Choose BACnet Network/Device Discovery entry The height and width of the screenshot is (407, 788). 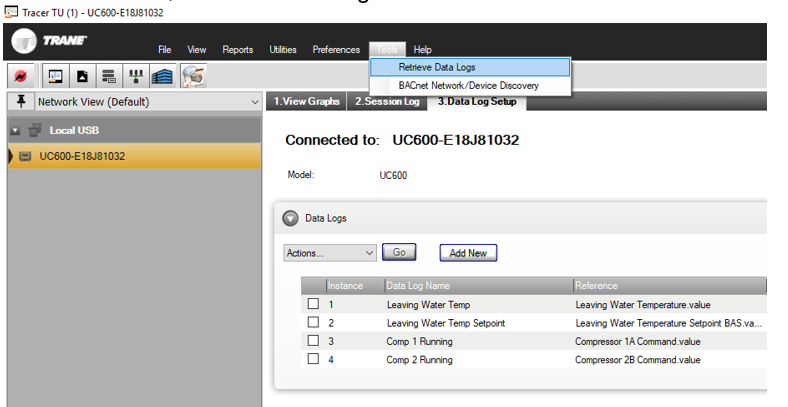click(470, 85)
